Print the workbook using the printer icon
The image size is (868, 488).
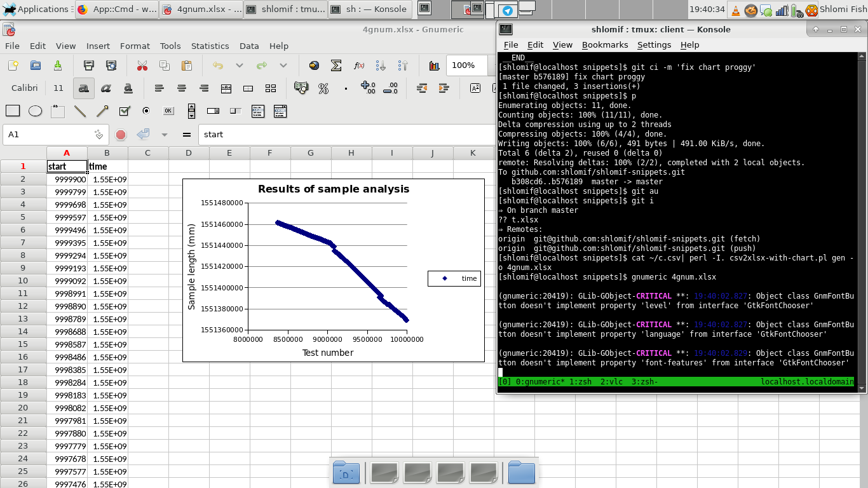(x=89, y=65)
